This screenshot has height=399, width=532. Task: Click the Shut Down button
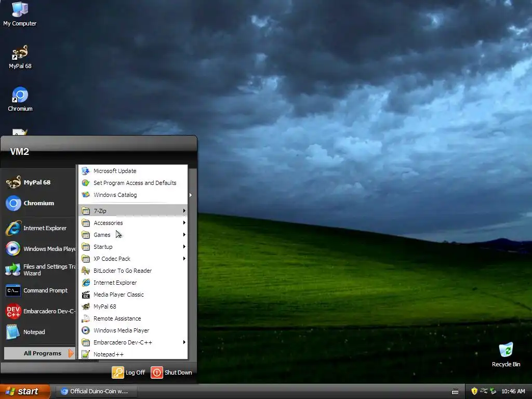171,373
